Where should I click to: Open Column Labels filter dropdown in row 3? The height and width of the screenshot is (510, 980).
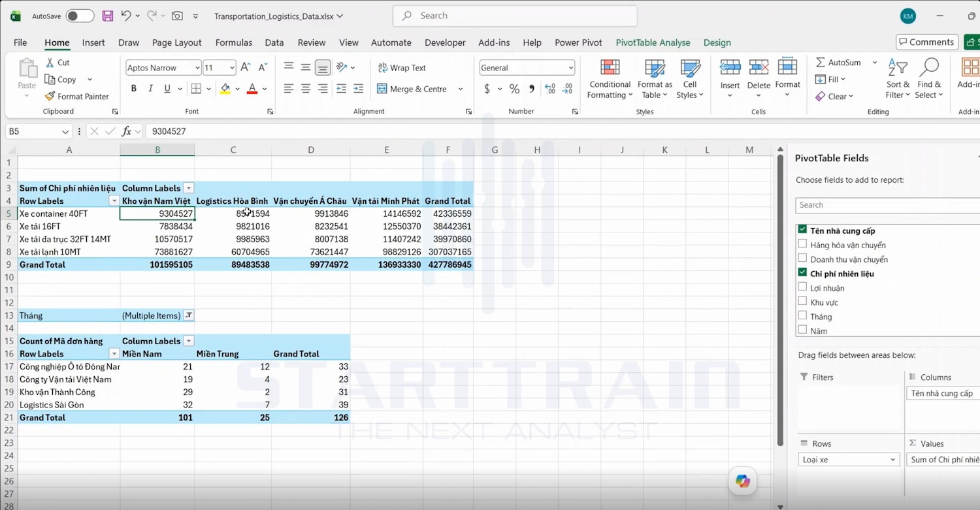[189, 188]
